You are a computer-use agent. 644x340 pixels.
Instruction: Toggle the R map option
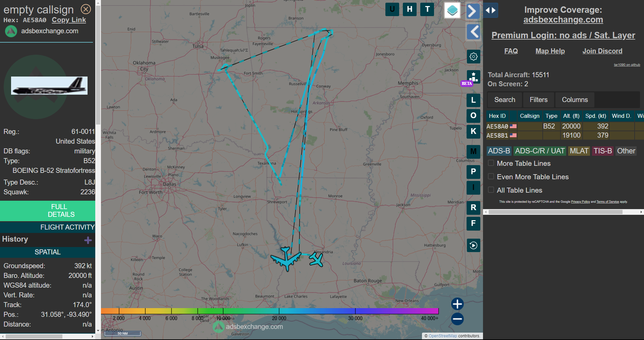click(473, 208)
